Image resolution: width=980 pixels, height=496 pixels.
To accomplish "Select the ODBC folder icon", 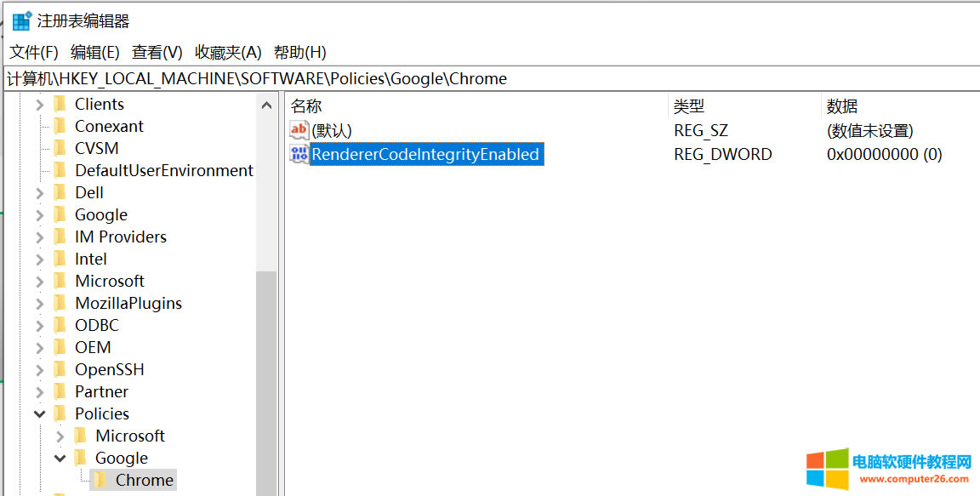I will coord(60,325).
